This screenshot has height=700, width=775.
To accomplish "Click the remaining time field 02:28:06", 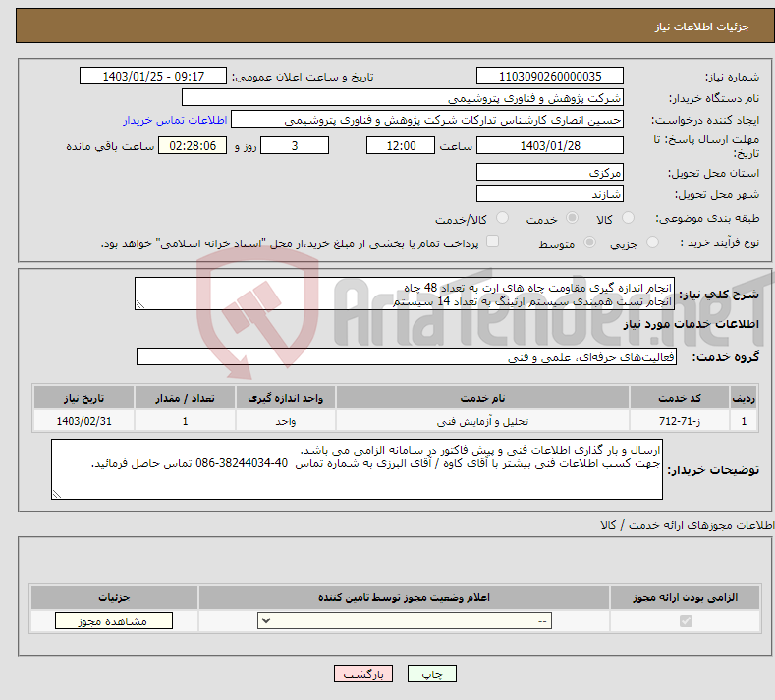I will tap(193, 145).
